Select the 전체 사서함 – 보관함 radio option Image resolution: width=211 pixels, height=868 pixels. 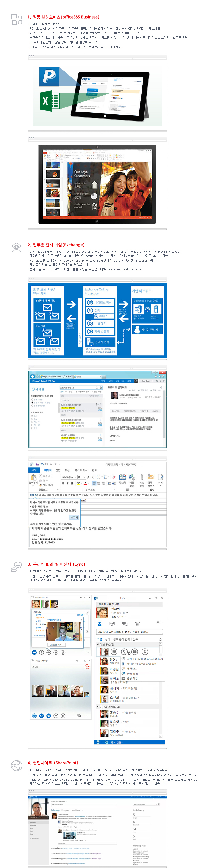coord(32,403)
